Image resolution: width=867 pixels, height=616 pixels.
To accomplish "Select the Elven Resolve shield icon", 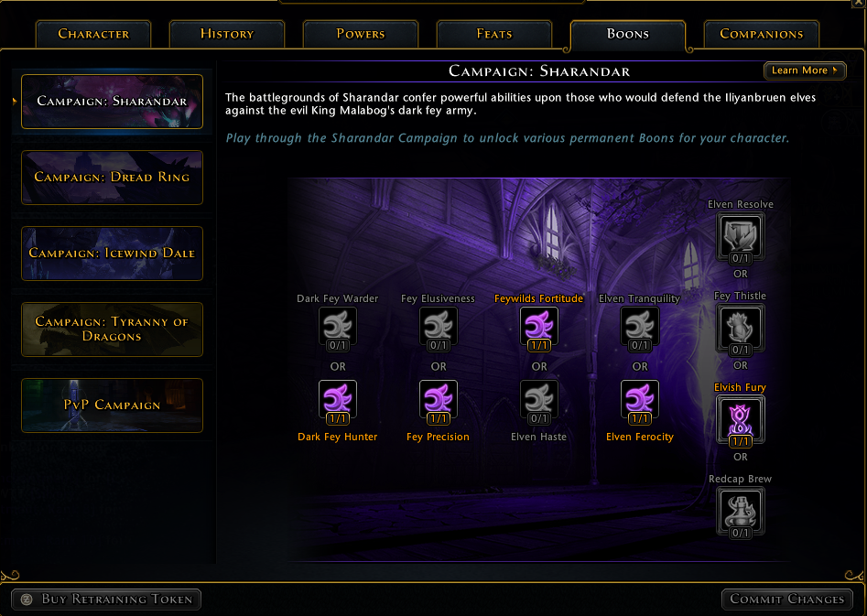I will pos(741,238).
